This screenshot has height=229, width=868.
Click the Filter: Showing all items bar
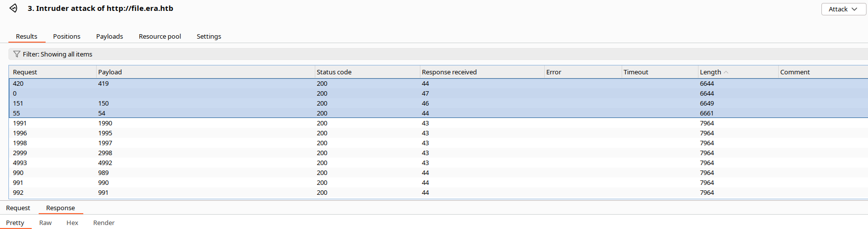[58, 54]
